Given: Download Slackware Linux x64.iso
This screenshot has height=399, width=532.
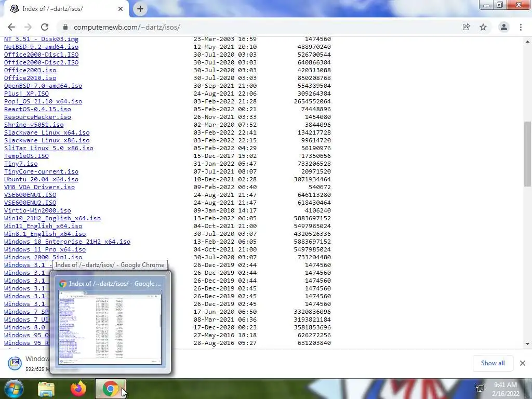Looking at the screenshot, I should click(x=47, y=132).
